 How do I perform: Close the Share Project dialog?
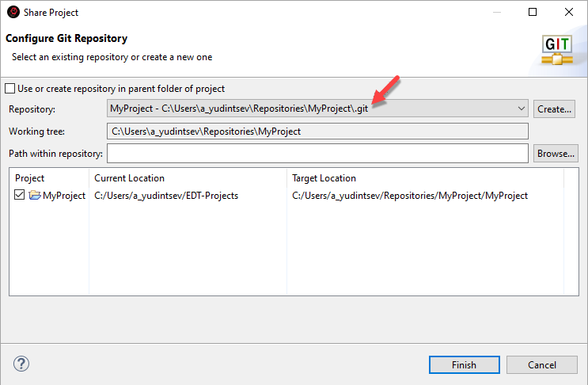point(569,13)
